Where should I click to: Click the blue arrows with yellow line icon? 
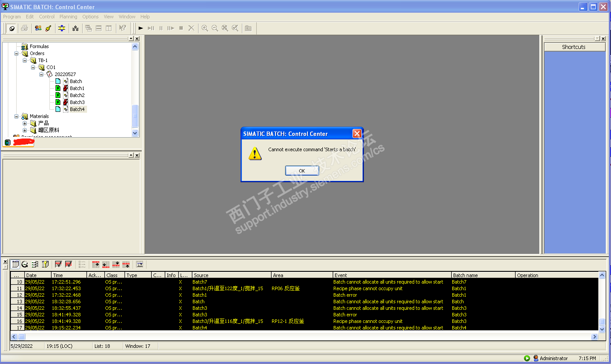tap(62, 28)
